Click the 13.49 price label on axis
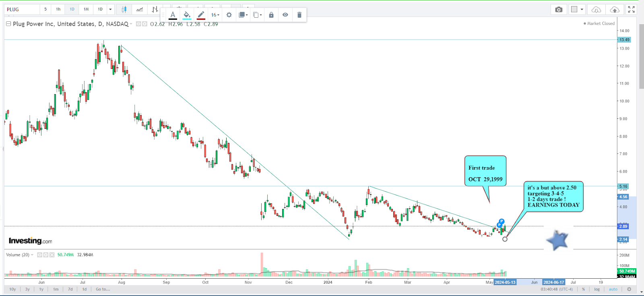This screenshot has height=296, width=644. pos(624,39)
